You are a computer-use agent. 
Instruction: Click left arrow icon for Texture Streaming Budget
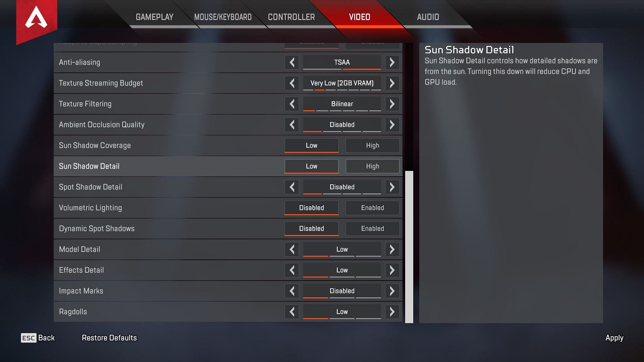click(292, 83)
